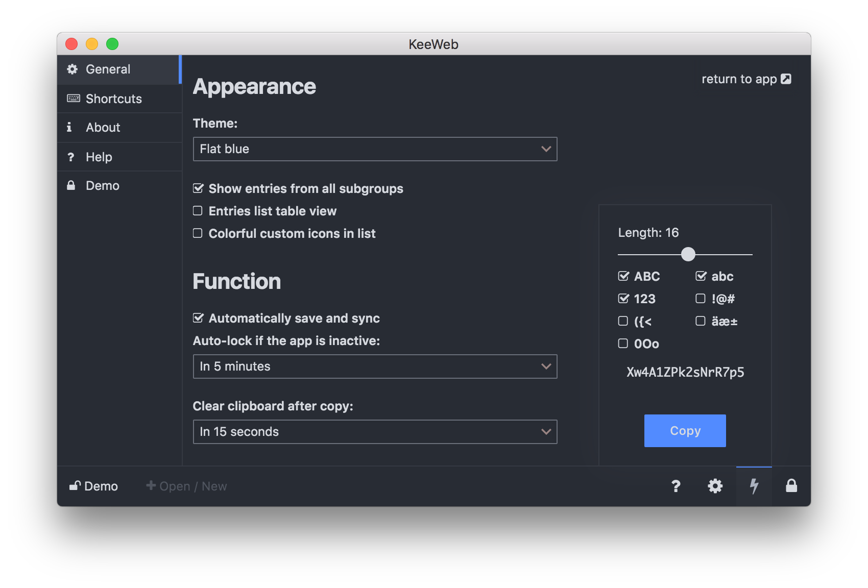Screen dimensions: 868x588
Task: Click the Open / New footer link
Action: pos(186,486)
